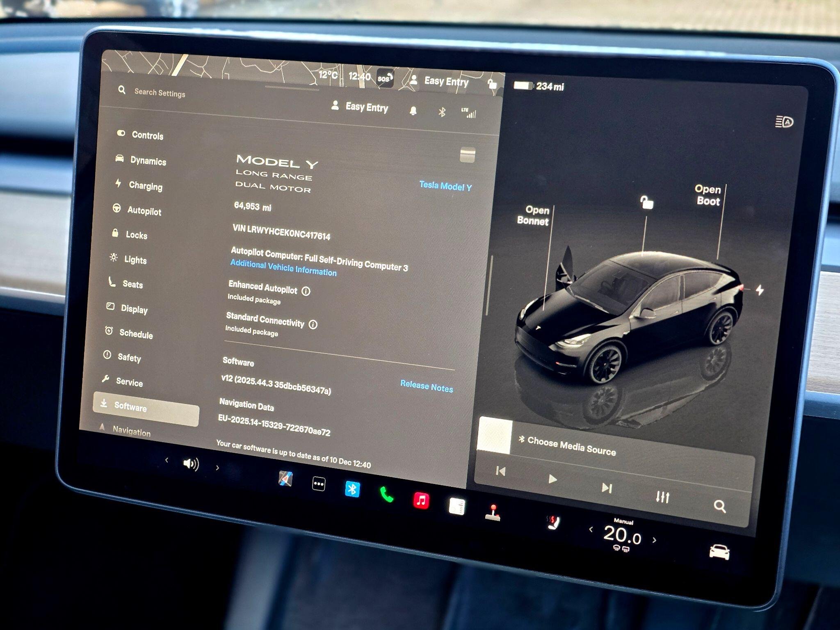Open the heated seat control icon
The image size is (840, 630).
click(x=553, y=523)
